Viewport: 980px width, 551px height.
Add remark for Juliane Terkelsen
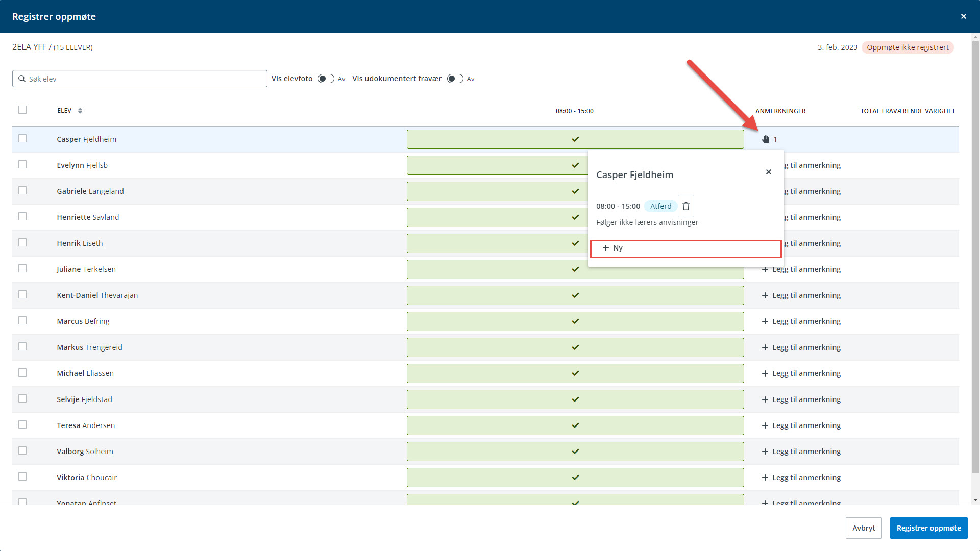801,269
